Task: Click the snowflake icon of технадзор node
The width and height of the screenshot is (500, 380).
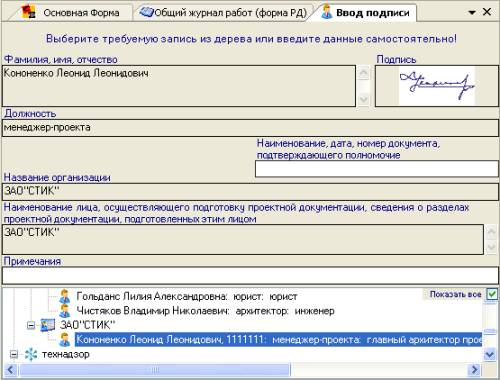Action: (31, 354)
